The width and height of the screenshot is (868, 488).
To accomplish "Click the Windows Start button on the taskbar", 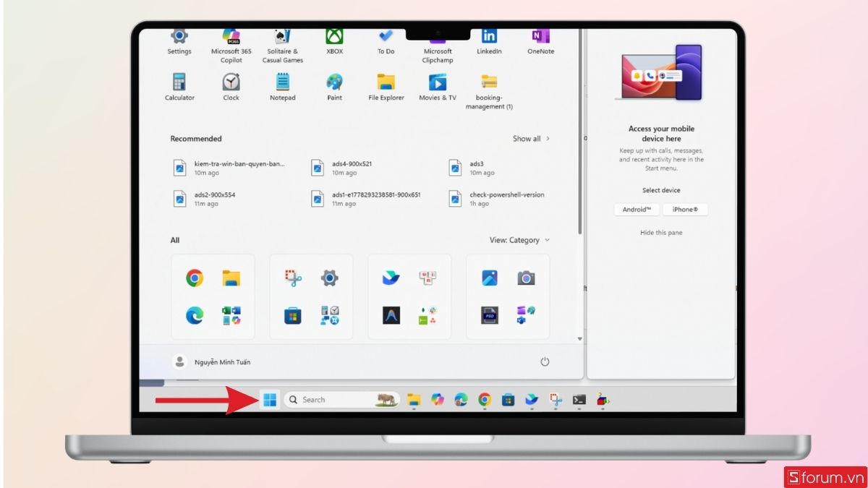I will tap(270, 400).
